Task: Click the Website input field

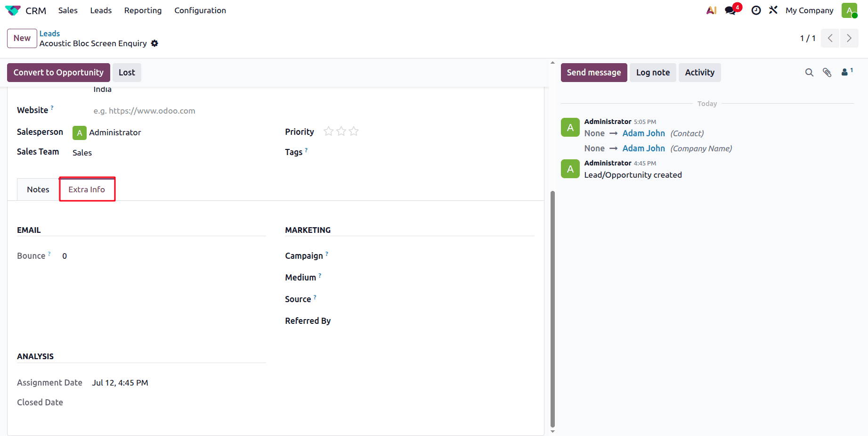Action: pos(180,111)
